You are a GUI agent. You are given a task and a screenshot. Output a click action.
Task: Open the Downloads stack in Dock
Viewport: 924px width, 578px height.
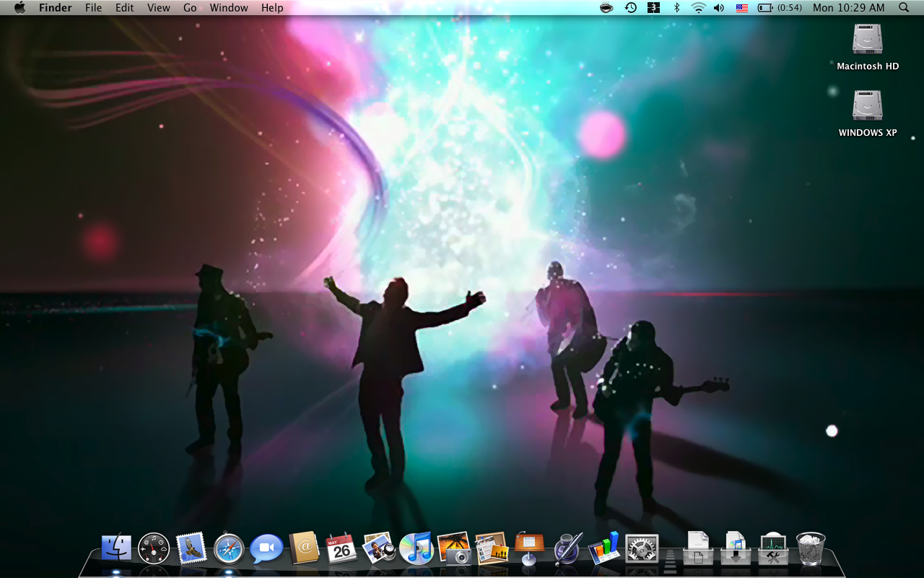(736, 548)
